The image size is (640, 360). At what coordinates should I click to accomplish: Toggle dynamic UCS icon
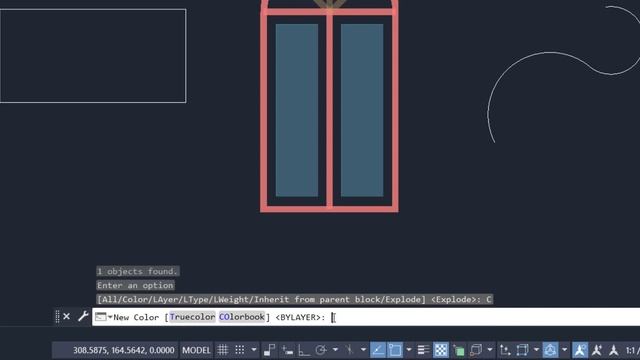click(x=505, y=350)
